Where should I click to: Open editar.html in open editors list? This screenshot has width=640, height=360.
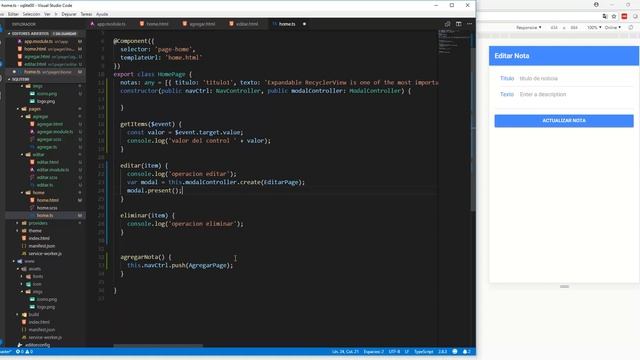46,64
